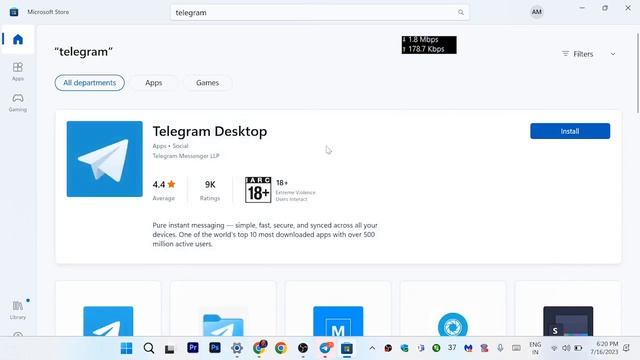This screenshot has width=640, height=360.
Task: Go to the Home section in sidebar
Action: (18, 40)
